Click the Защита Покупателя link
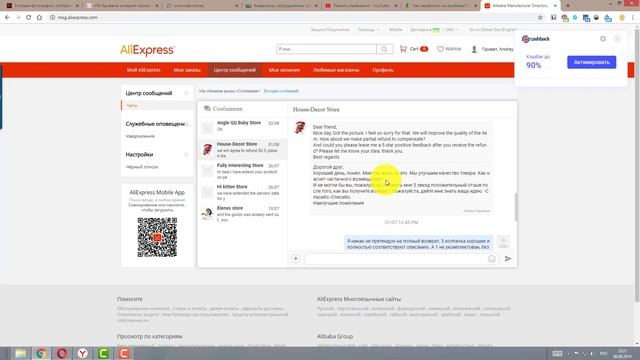Screen dimensions: 640x360 tap(330, 30)
